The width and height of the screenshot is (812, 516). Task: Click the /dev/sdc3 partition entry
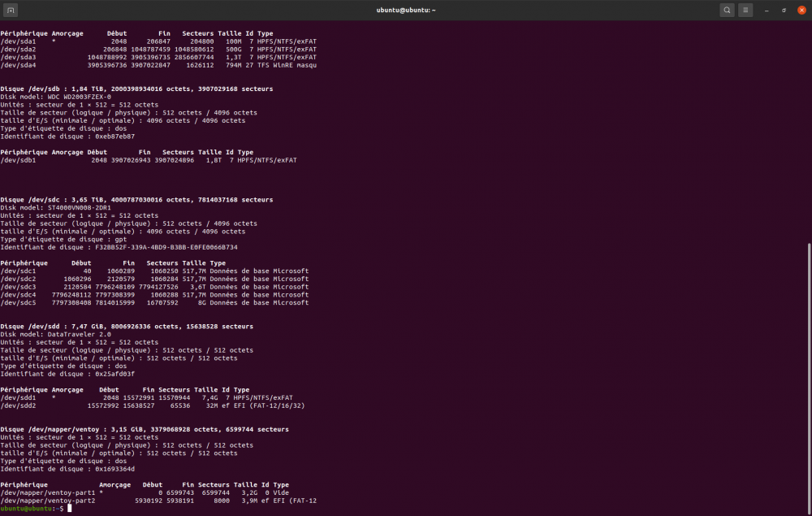[x=154, y=287]
